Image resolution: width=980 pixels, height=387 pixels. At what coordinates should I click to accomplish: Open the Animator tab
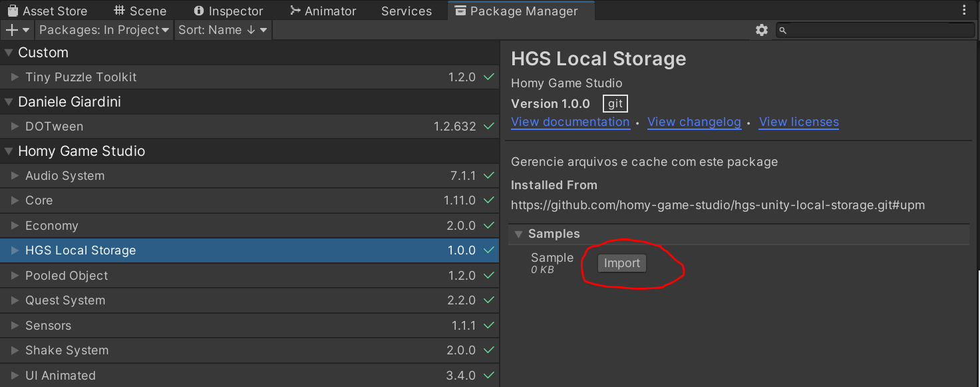323,11
